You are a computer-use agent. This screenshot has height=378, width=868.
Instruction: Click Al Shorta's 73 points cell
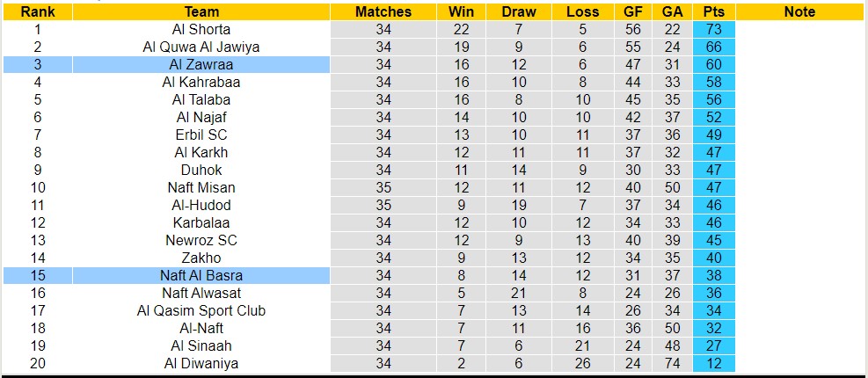(713, 29)
